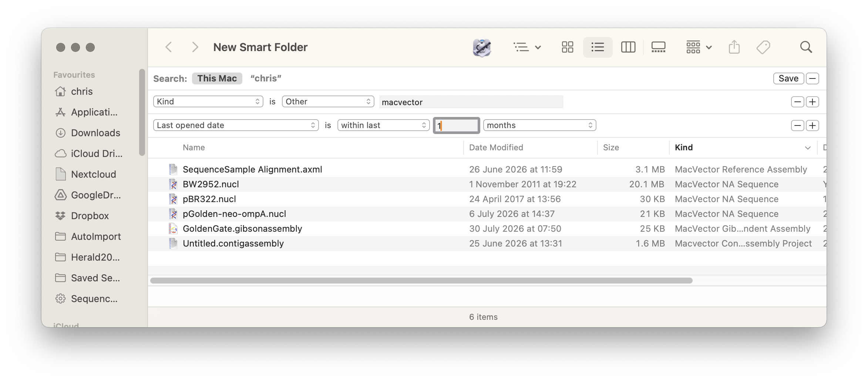Image resolution: width=868 pixels, height=382 pixels.
Task: Click the BW2952.nucl sequence file icon
Action: (173, 184)
